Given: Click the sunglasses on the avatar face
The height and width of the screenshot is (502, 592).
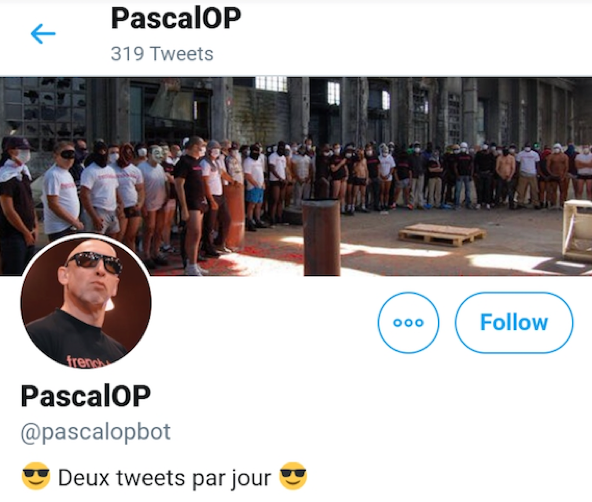Looking at the screenshot, I should [x=94, y=262].
